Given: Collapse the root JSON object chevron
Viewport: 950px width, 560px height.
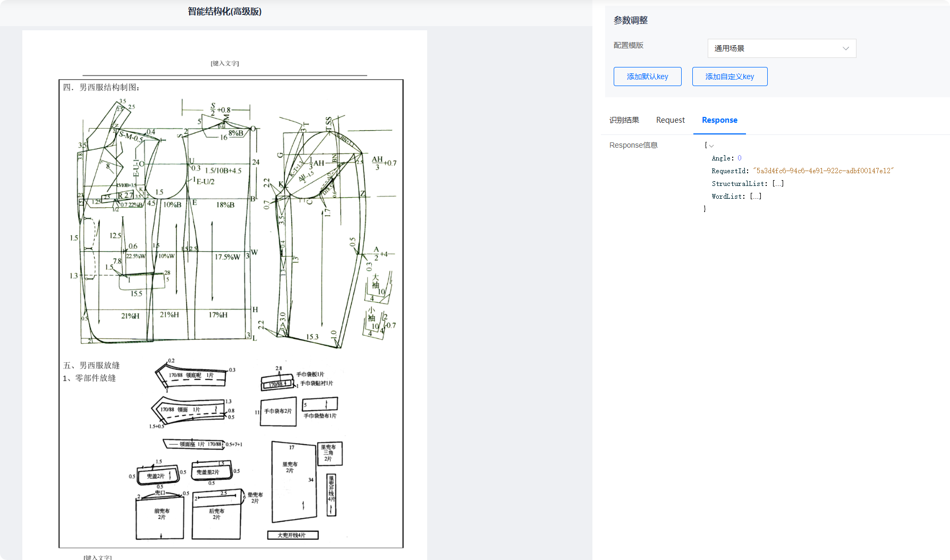Looking at the screenshot, I should pyautogui.click(x=711, y=146).
